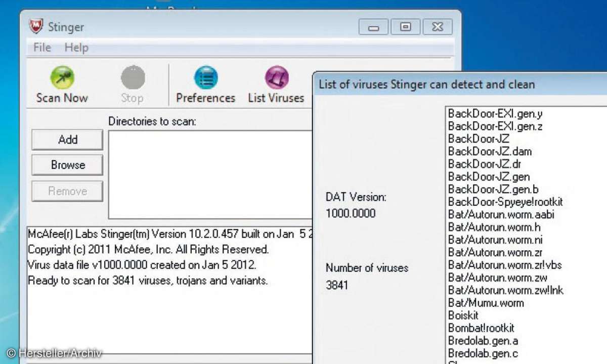Click inside the Directories to scan list box
607x364 pixels.
point(211,174)
